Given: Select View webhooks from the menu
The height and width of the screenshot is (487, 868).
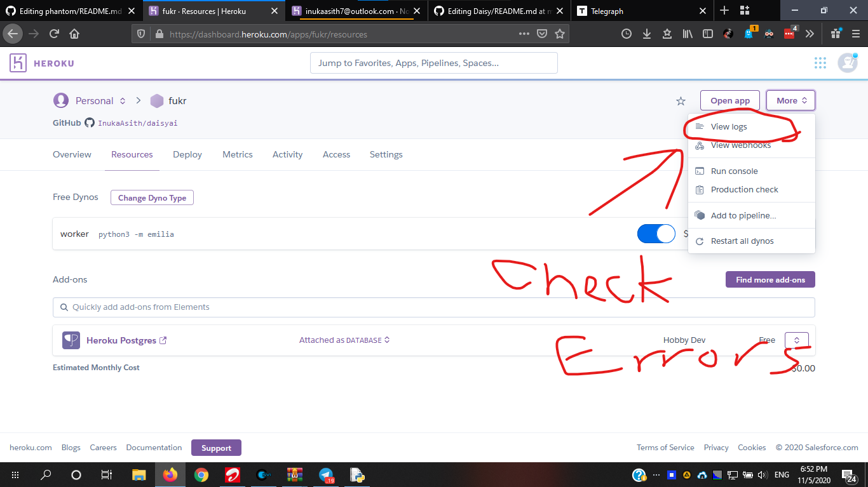Looking at the screenshot, I should click(752, 145).
